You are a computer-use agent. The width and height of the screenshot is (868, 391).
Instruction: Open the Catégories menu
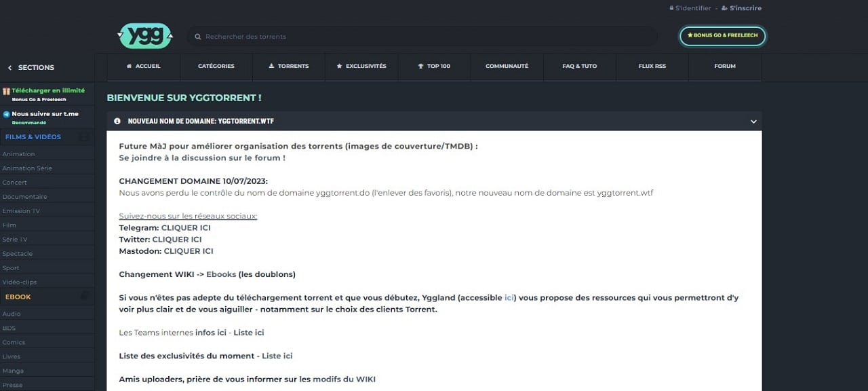tap(216, 67)
